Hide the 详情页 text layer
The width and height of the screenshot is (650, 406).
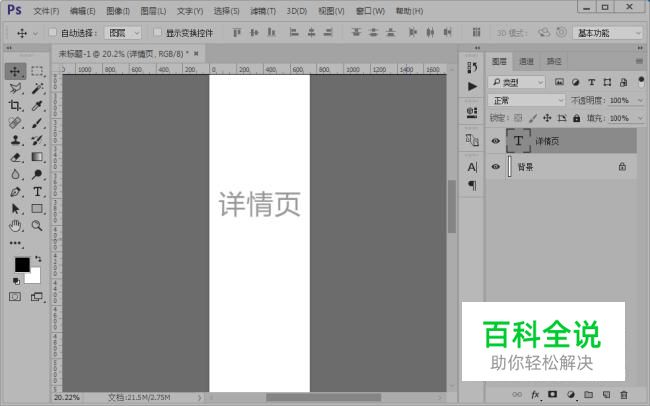496,142
